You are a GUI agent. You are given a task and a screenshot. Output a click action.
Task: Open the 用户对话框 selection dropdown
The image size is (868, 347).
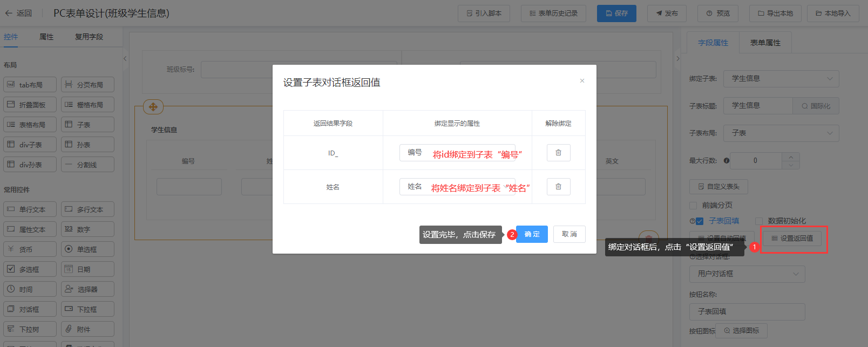pyautogui.click(x=747, y=274)
